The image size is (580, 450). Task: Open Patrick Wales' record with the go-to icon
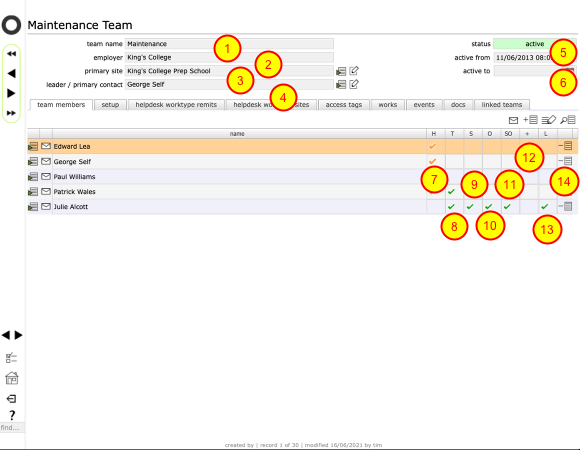coord(33,192)
